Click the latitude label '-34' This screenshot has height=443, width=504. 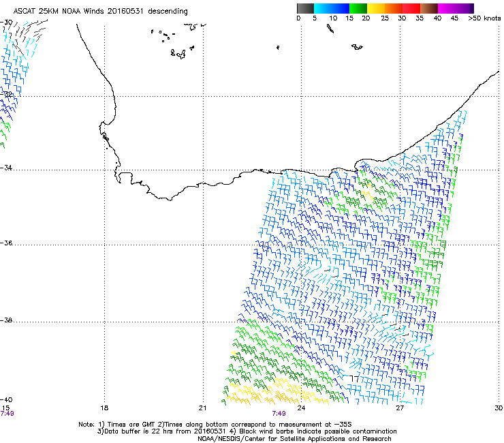pos(6,168)
